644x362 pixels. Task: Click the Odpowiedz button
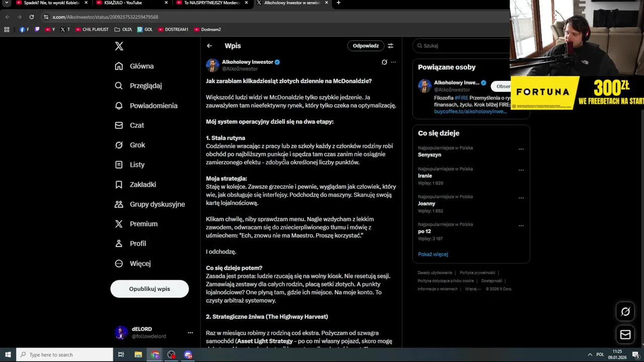click(366, 46)
